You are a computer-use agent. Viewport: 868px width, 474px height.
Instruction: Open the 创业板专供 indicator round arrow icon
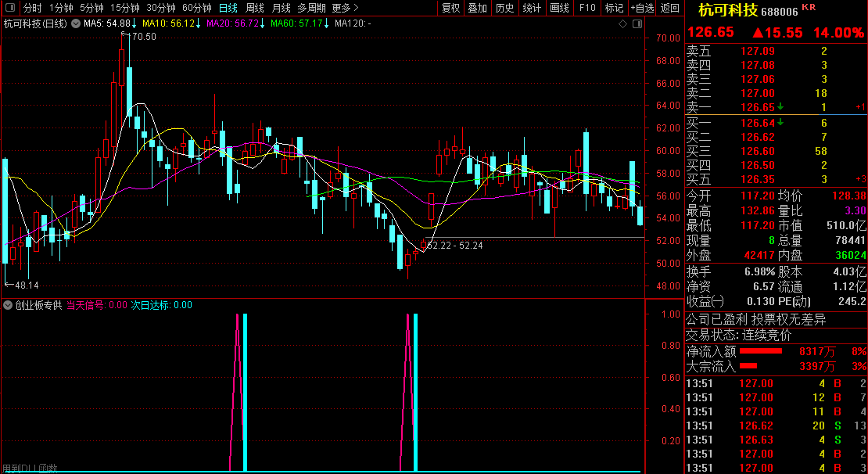pyautogui.click(x=9, y=305)
